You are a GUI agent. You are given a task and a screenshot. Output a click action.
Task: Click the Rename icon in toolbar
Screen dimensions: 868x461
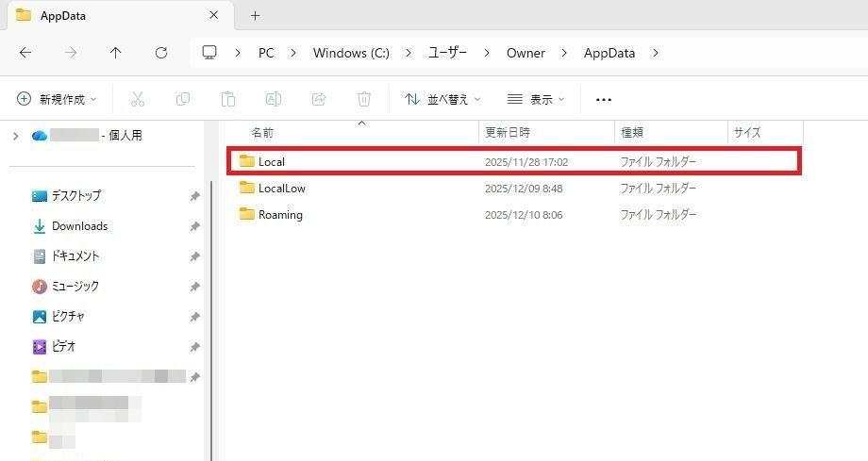tap(274, 99)
